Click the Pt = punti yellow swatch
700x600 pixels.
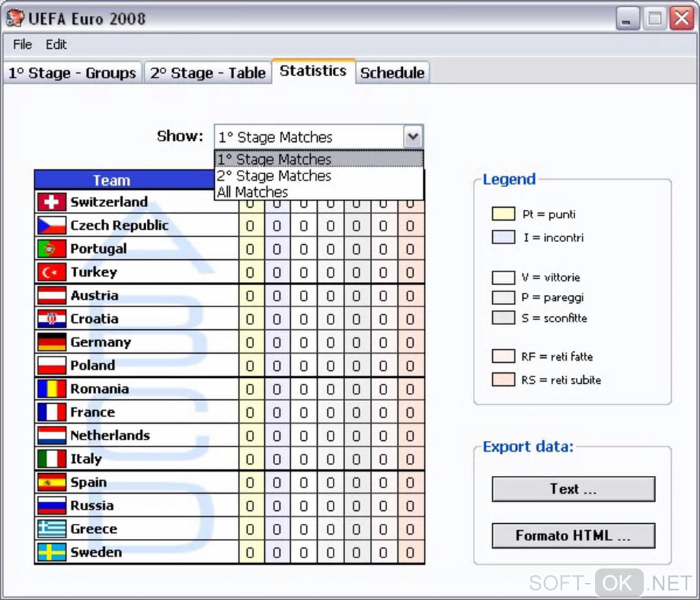(x=504, y=214)
